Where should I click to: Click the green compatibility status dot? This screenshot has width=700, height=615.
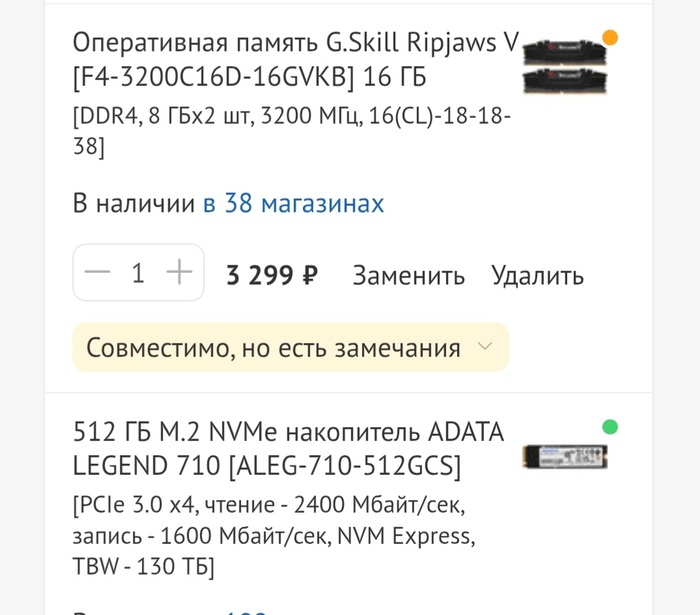[x=610, y=428]
